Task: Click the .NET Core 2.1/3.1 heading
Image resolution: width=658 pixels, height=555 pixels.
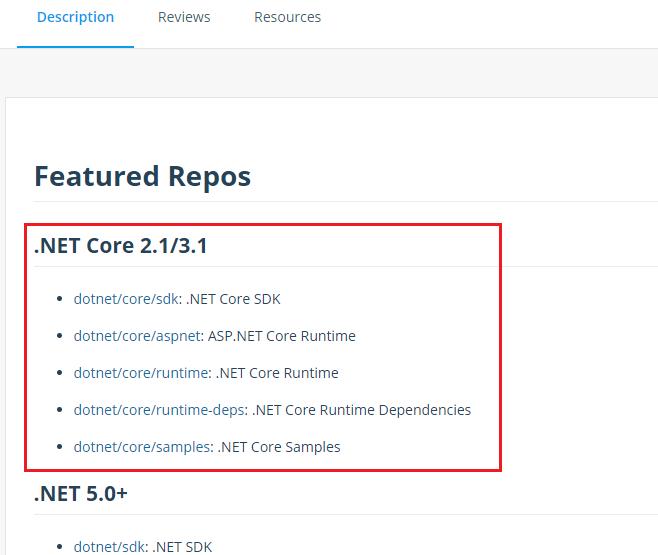Action: click(121, 245)
